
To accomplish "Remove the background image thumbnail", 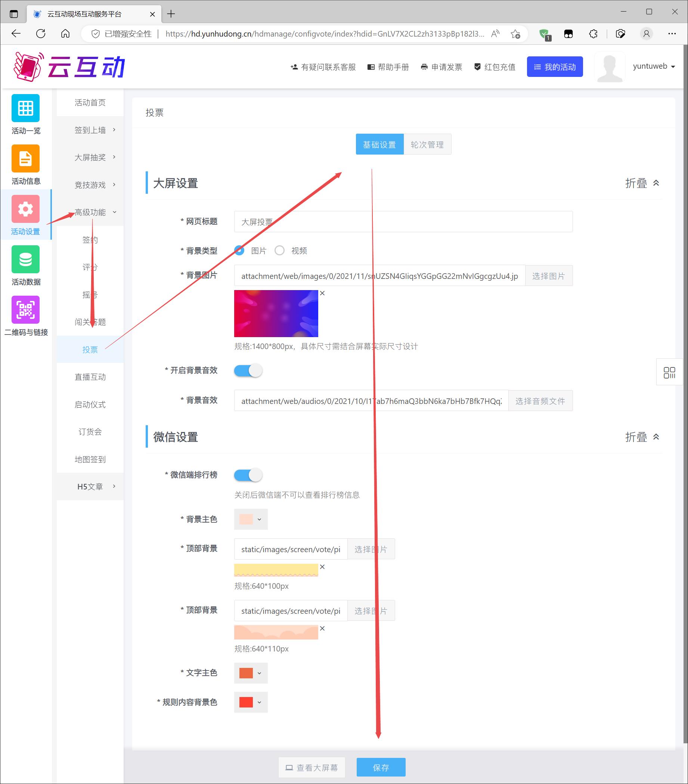I will pos(322,293).
